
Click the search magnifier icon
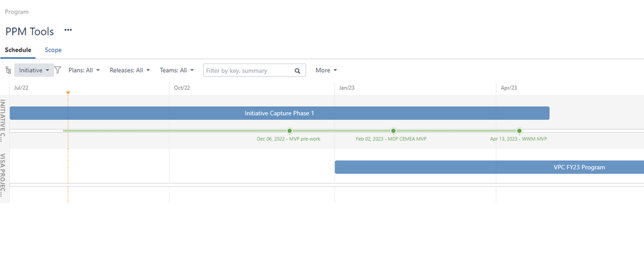pyautogui.click(x=297, y=71)
